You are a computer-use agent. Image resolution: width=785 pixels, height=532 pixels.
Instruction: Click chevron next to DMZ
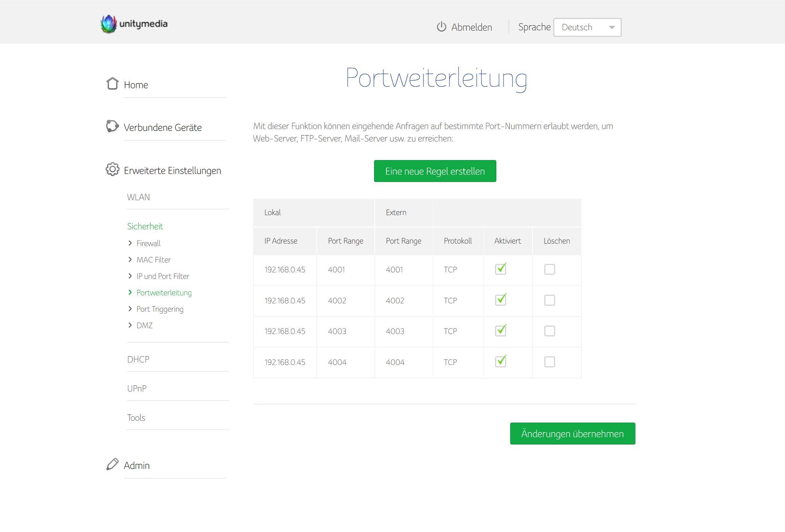pyautogui.click(x=130, y=325)
